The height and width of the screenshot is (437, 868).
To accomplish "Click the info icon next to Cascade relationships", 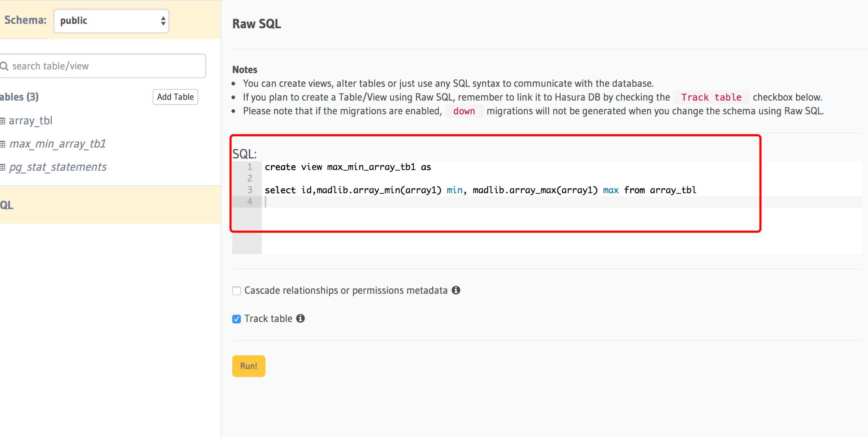I will click(x=456, y=290).
